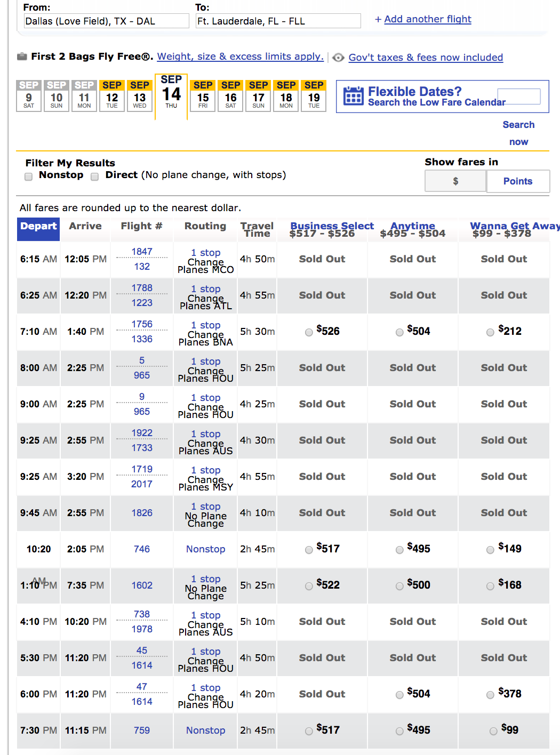Viewport: 560px width, 755px height.
Task: Enable the Nonstop filter checkbox
Action: coord(29,176)
